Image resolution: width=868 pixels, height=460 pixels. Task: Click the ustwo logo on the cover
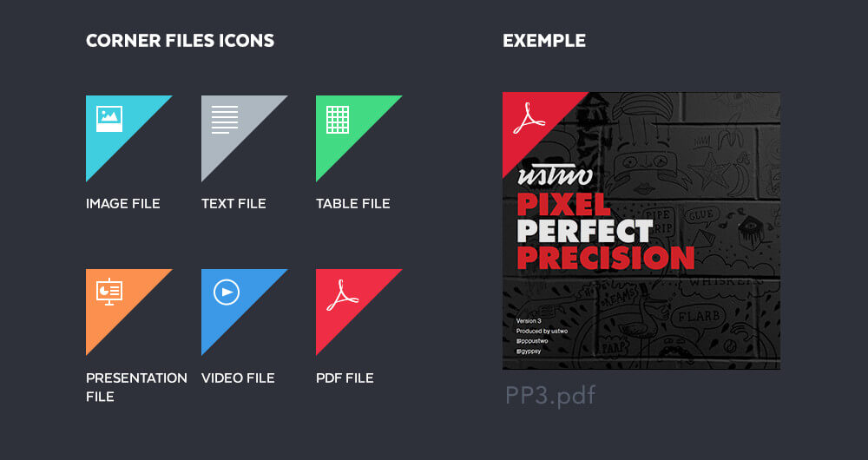[555, 175]
